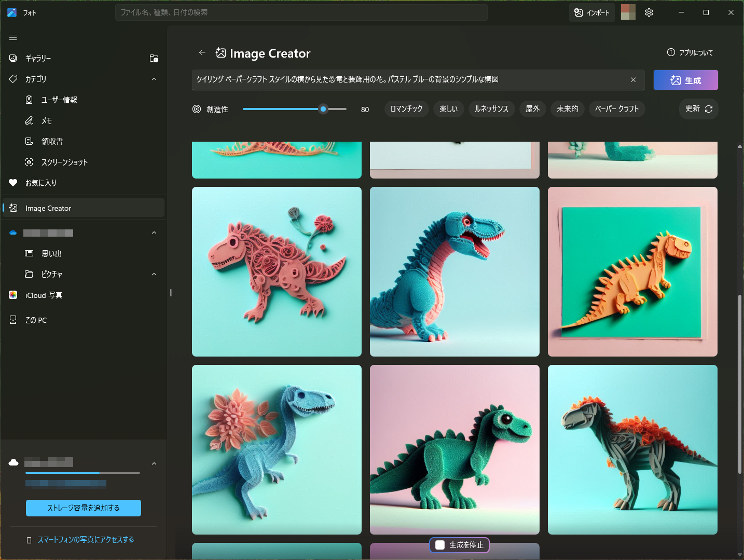The height and width of the screenshot is (560, 744).
Task: Open スマートフォンの写真にアクセスする link
Action: tap(86, 540)
